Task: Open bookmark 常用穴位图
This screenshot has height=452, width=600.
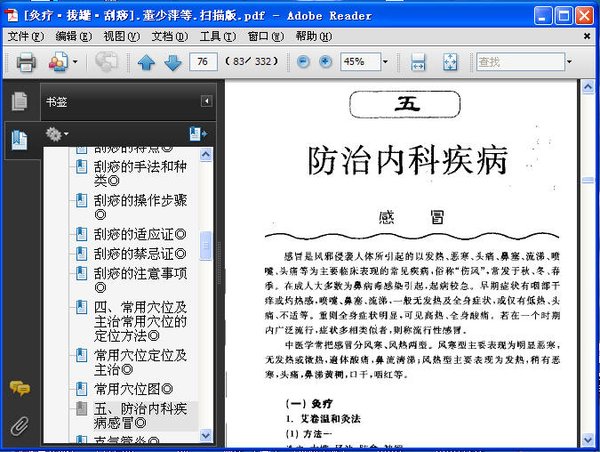Action: [133, 389]
